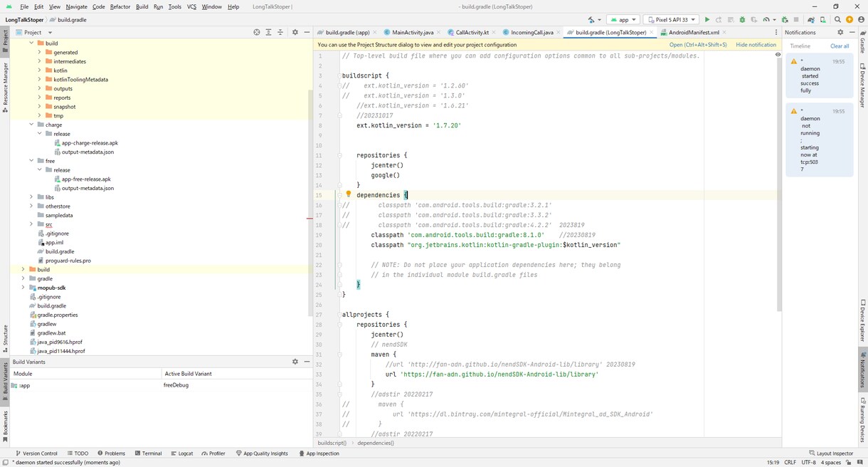The height and width of the screenshot is (467, 868).
Task: Click the Hide notification link
Action: click(756, 44)
